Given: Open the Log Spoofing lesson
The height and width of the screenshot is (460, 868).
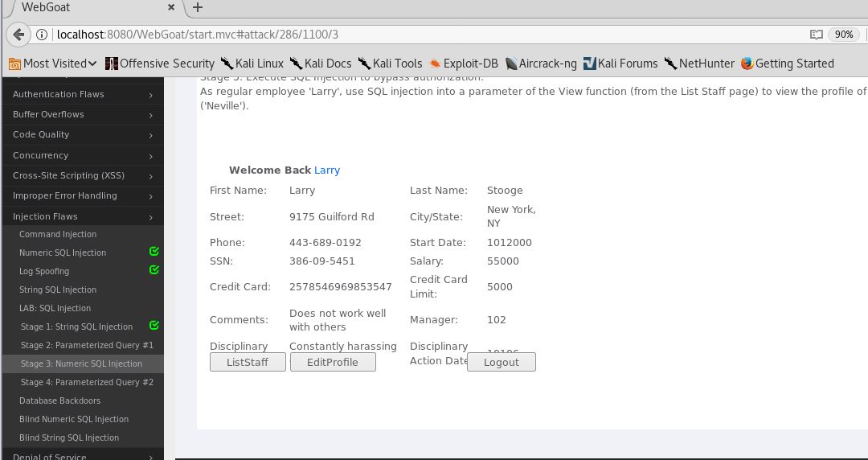Looking at the screenshot, I should pyautogui.click(x=44, y=272).
